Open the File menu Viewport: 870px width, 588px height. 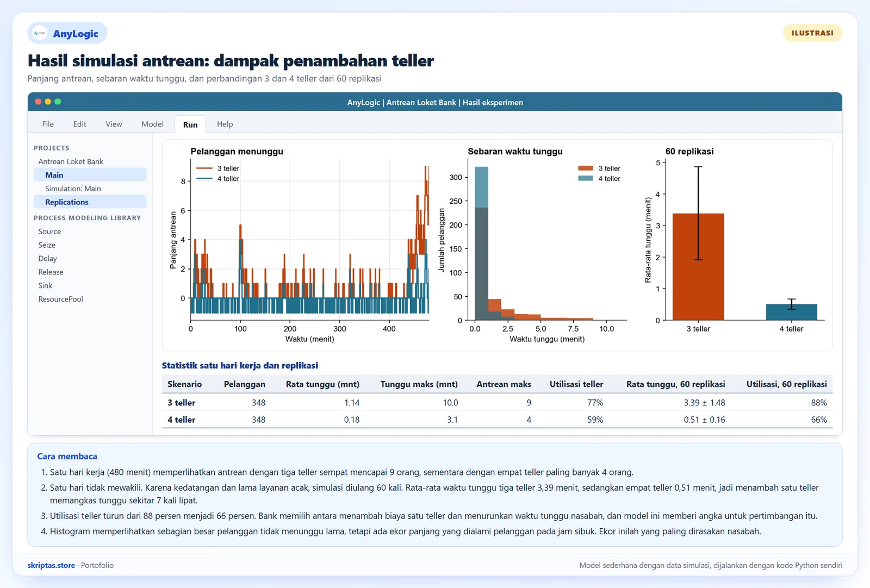tap(48, 124)
